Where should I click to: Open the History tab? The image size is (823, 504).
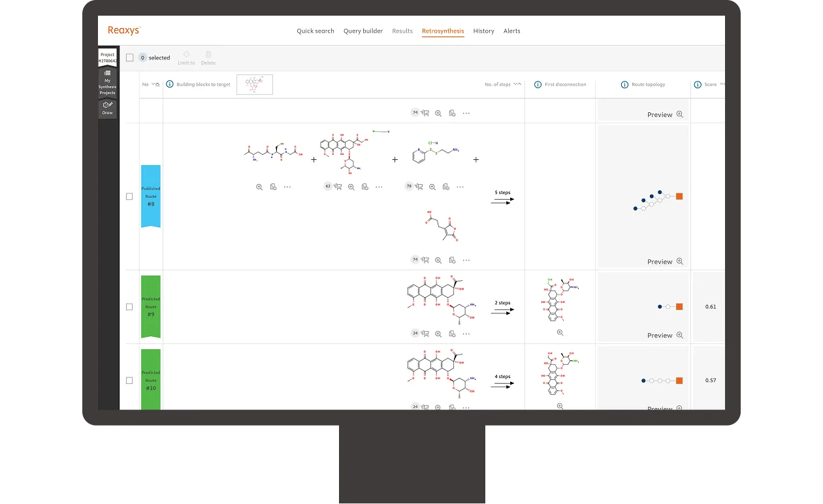[x=483, y=31]
